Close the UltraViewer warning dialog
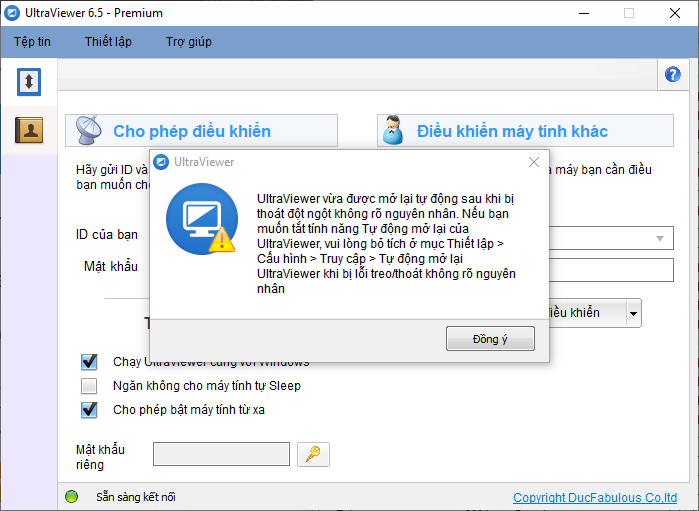This screenshot has width=699, height=511. point(534,162)
